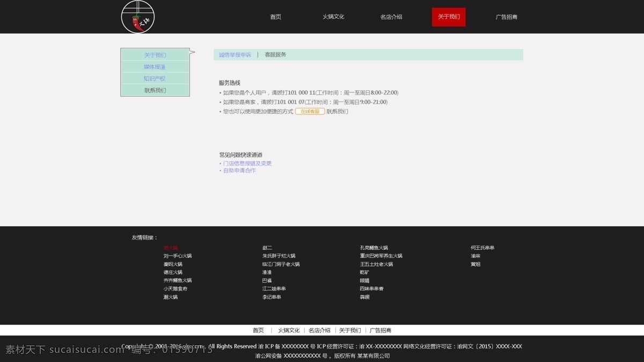Screen dimensions: 644x362
Task: Open 首页 in the top navigation bar
Action: [275, 17]
